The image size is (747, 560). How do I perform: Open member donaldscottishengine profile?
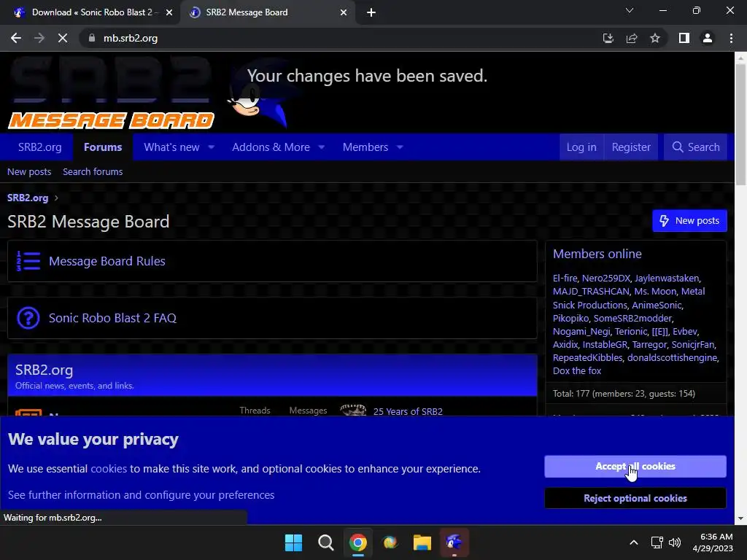tap(672, 357)
